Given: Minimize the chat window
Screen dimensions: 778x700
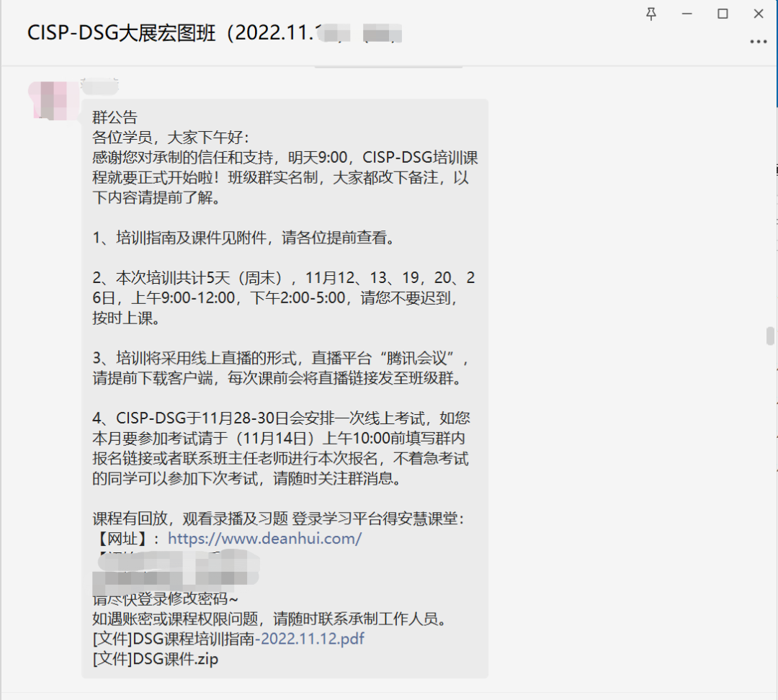Looking at the screenshot, I should 687,14.
